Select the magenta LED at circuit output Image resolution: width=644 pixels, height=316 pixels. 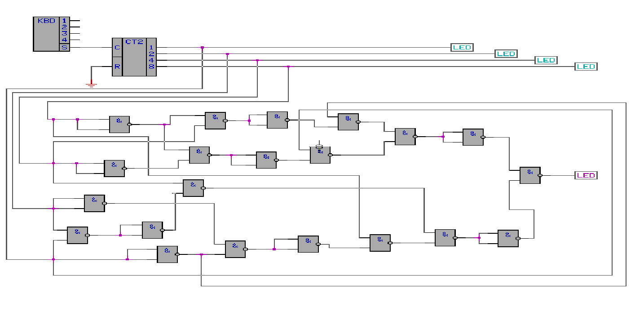click(x=586, y=175)
